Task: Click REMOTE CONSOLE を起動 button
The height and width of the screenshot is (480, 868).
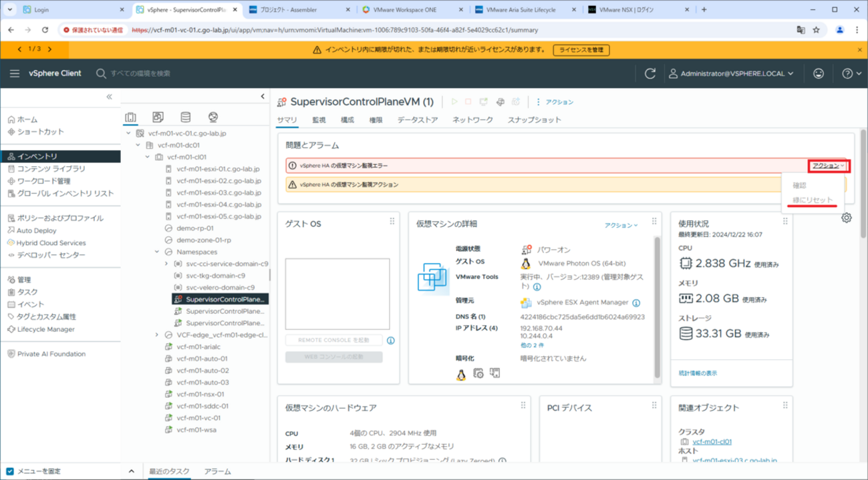Action: [x=333, y=340]
